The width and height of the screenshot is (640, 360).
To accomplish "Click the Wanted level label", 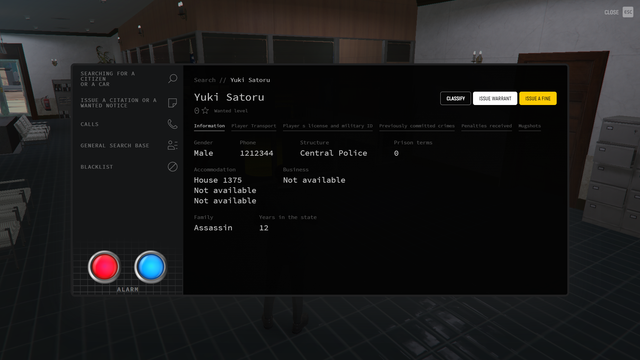I will coord(231,111).
